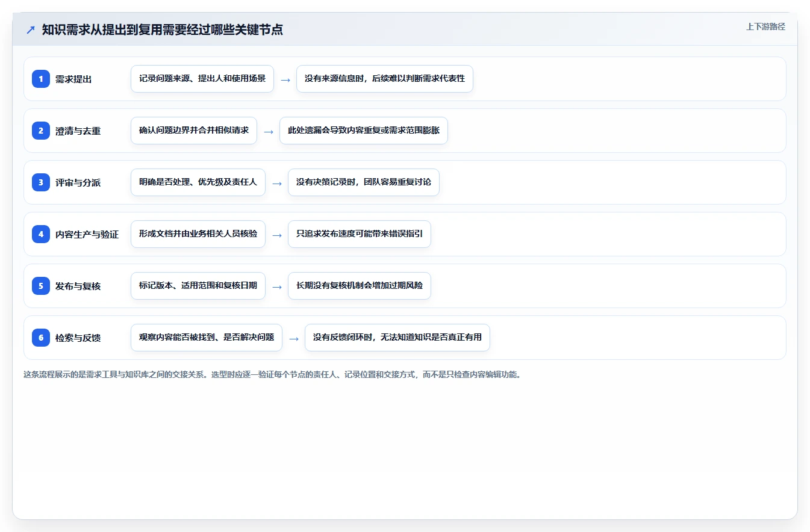Click the 确认问题边界并合并相似请求 chip
This screenshot has width=810, height=532.
[194, 131]
